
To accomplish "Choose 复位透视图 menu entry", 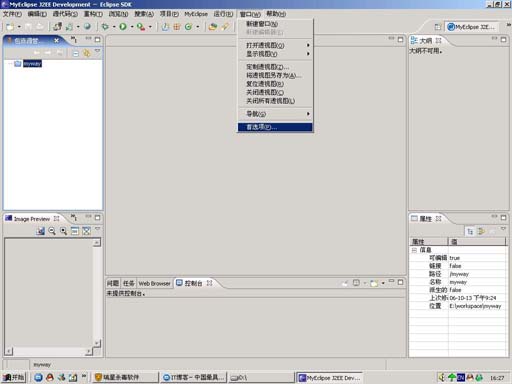I will tap(275, 84).
